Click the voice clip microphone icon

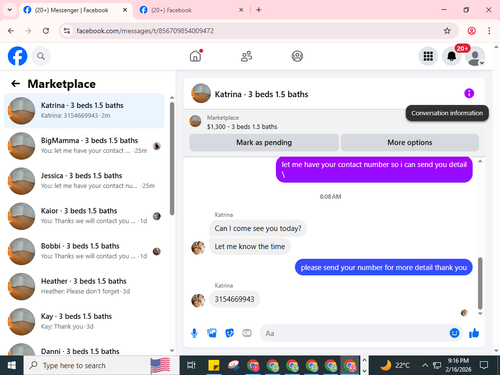(194, 333)
